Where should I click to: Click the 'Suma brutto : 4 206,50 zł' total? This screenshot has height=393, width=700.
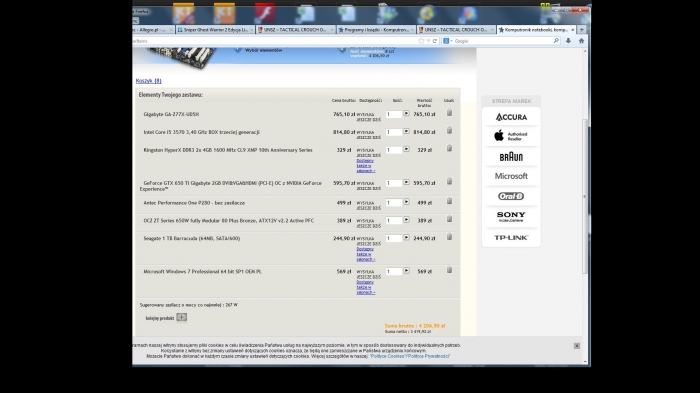(x=415, y=326)
